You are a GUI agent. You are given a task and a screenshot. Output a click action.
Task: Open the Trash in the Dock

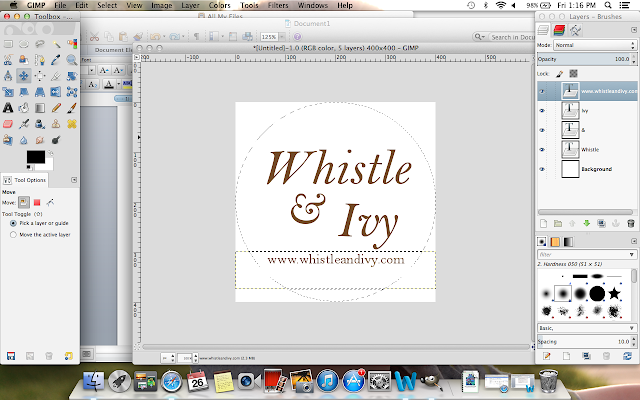point(548,381)
